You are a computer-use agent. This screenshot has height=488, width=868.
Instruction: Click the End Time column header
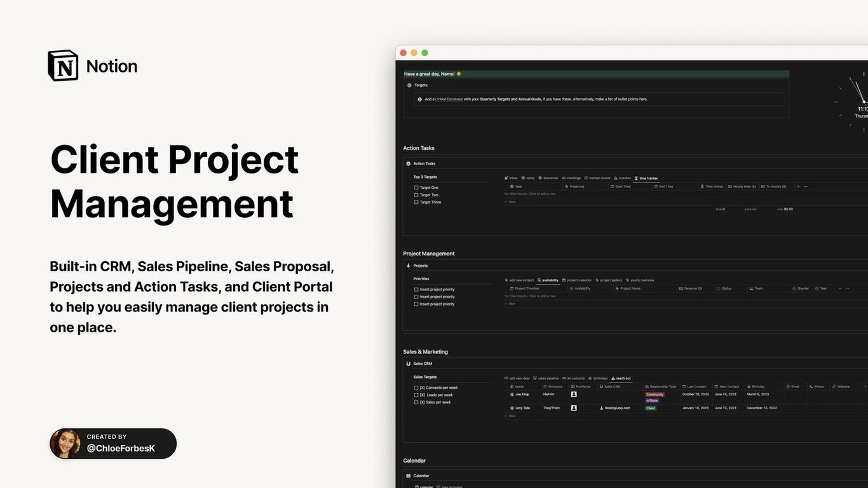point(663,186)
